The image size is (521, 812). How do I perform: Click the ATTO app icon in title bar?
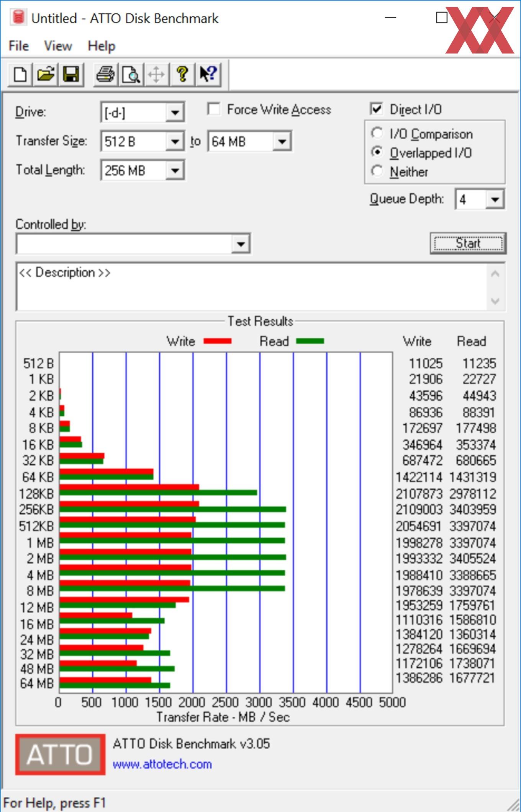18,17
